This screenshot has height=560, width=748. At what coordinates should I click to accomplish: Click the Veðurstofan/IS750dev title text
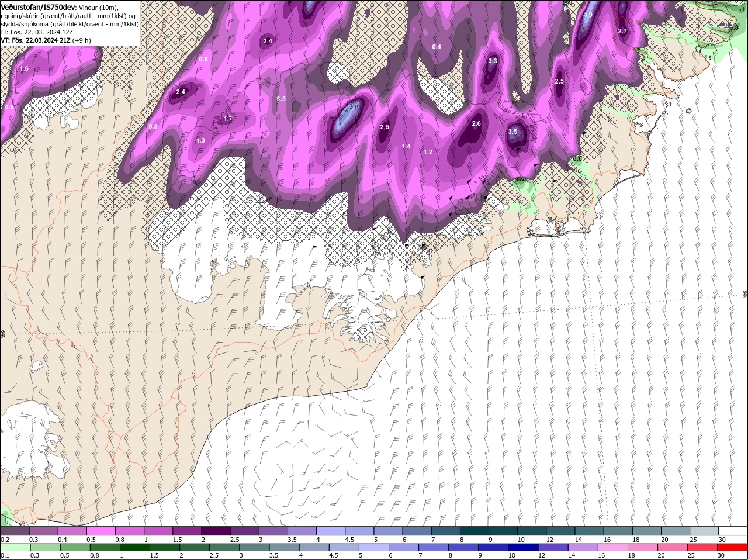[37, 6]
